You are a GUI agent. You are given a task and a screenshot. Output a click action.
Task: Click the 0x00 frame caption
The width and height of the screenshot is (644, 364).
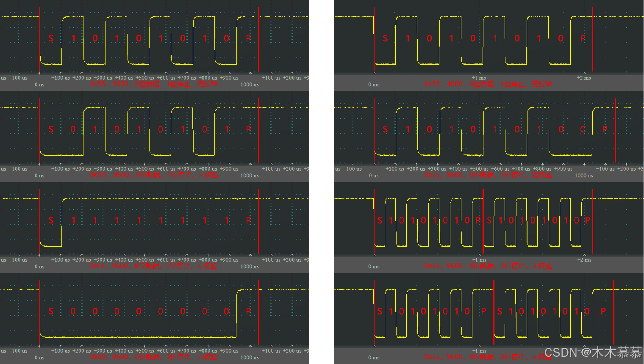click(155, 357)
